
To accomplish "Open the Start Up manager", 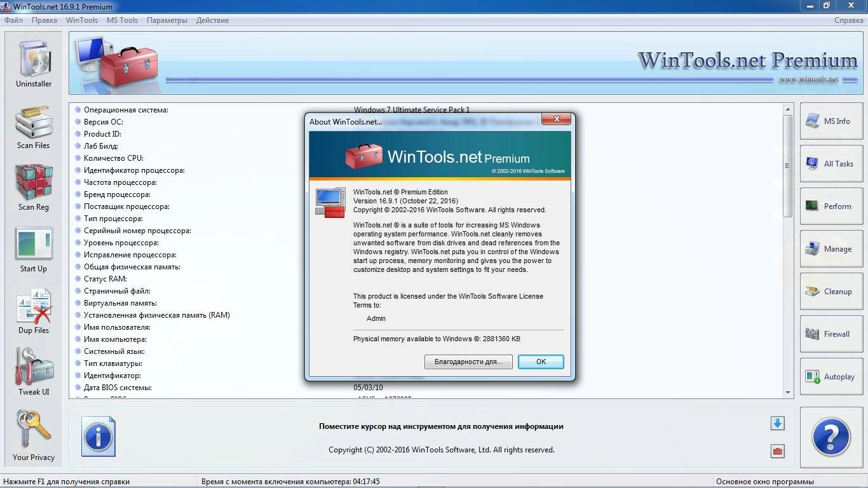I will click(x=34, y=250).
